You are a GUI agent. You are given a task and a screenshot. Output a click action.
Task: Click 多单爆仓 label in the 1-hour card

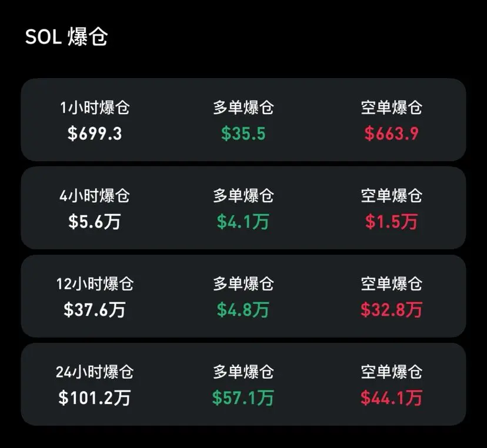tap(243, 108)
